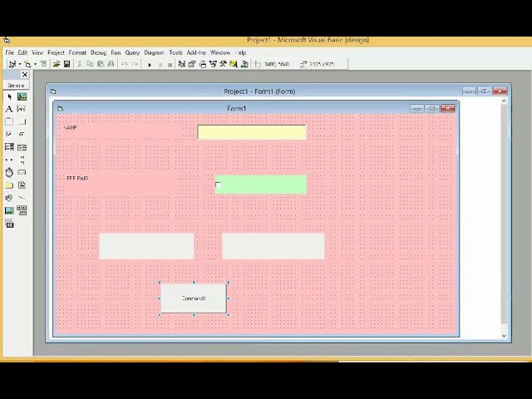
Task: Select the Command1 button on the form
Action: pos(194,298)
